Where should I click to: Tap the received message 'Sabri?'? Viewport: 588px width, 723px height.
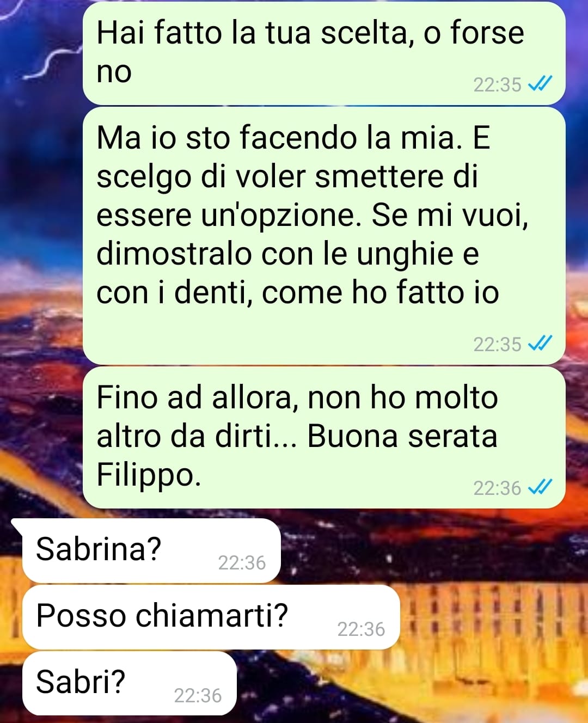[130, 683]
